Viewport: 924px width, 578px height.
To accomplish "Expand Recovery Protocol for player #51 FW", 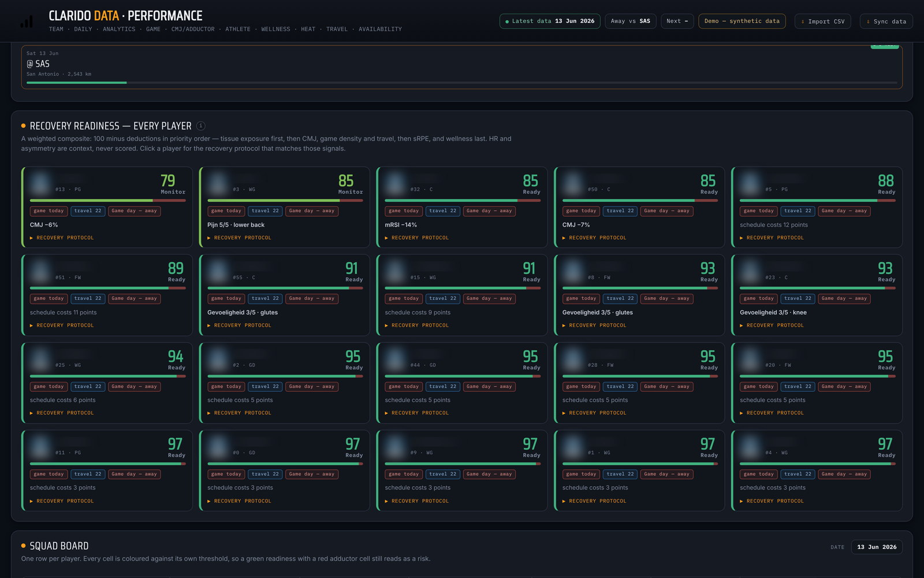I will (62, 325).
